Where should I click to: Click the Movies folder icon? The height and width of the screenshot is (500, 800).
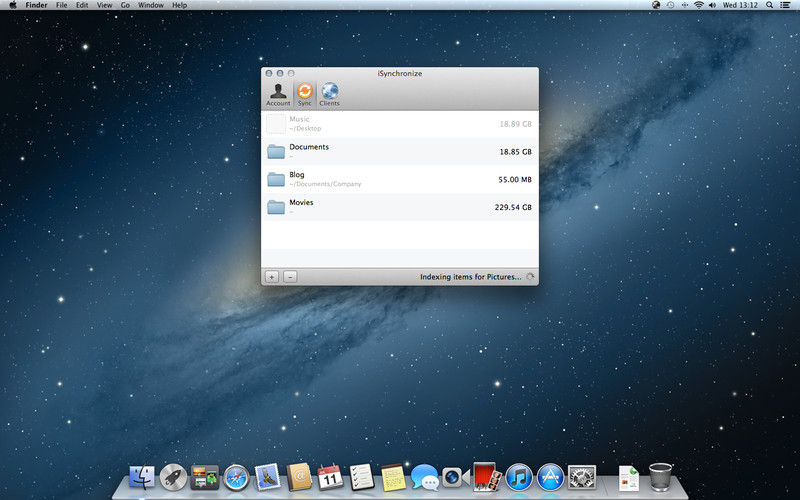click(x=277, y=207)
